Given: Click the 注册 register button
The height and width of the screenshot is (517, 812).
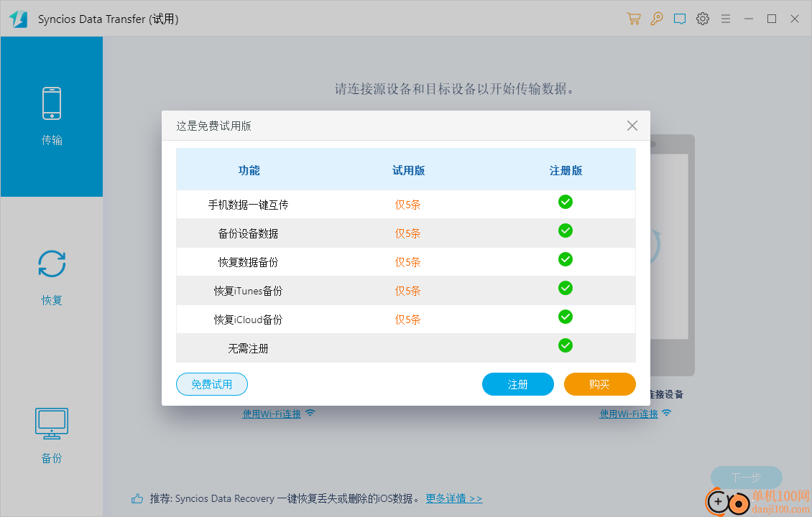Looking at the screenshot, I should pos(518,384).
